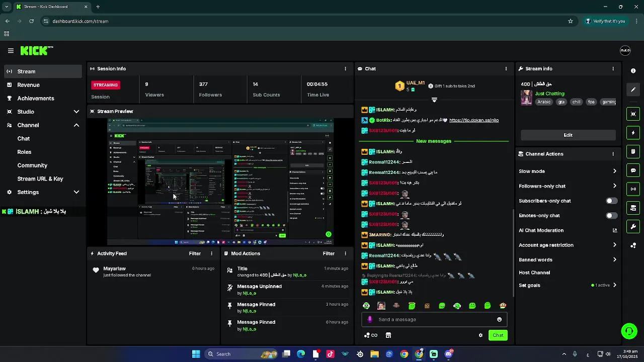Open Discord from the taskbar
The image size is (644, 362).
click(448, 354)
